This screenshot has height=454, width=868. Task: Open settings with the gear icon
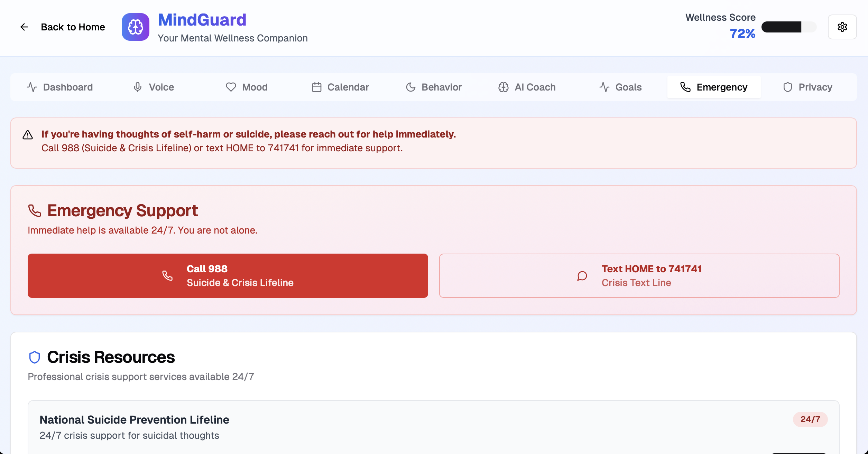click(842, 27)
